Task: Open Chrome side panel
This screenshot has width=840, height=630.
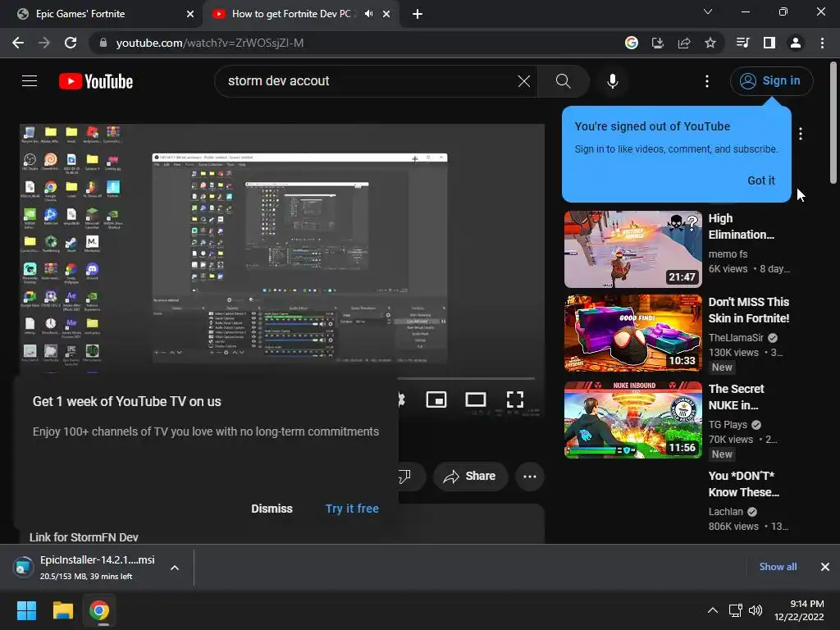Action: (x=769, y=43)
